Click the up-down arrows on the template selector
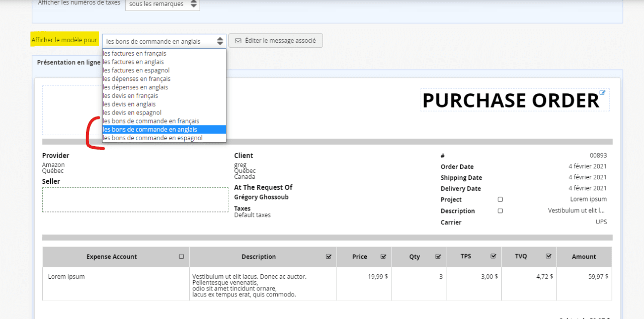This screenshot has height=319, width=644. [x=220, y=41]
